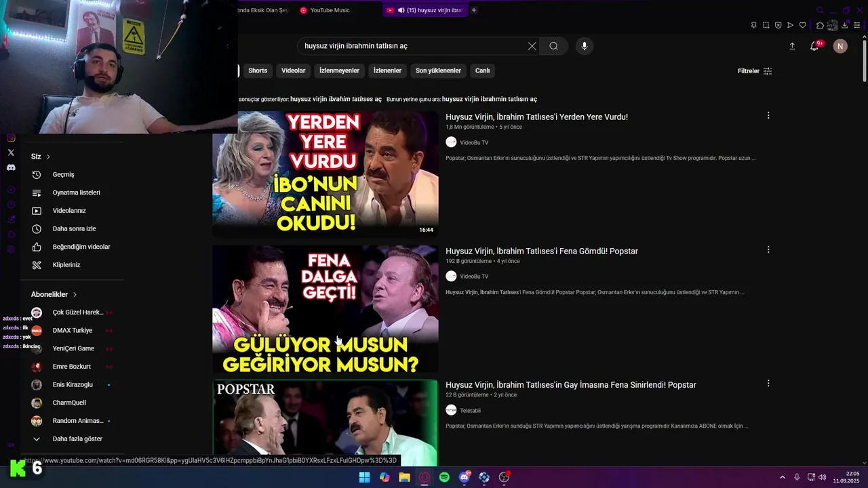Open Teletabii channel link
This screenshot has height=488, width=868.
pos(470,410)
